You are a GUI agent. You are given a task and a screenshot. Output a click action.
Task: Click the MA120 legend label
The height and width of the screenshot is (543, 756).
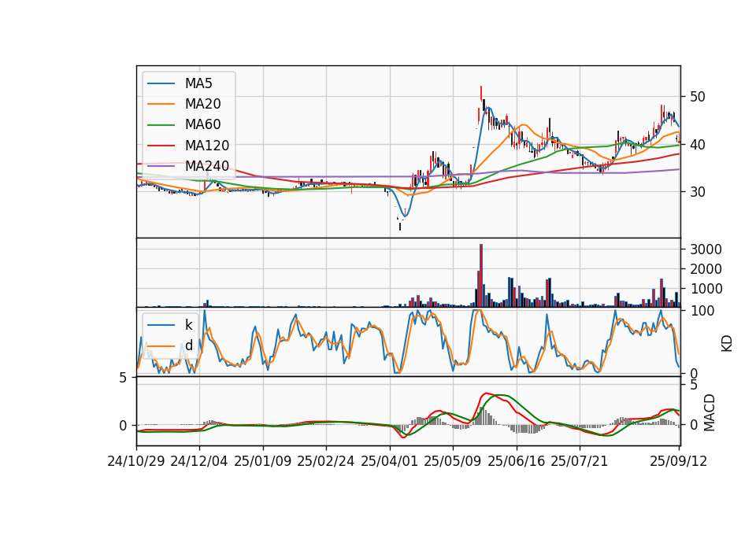click(207, 146)
